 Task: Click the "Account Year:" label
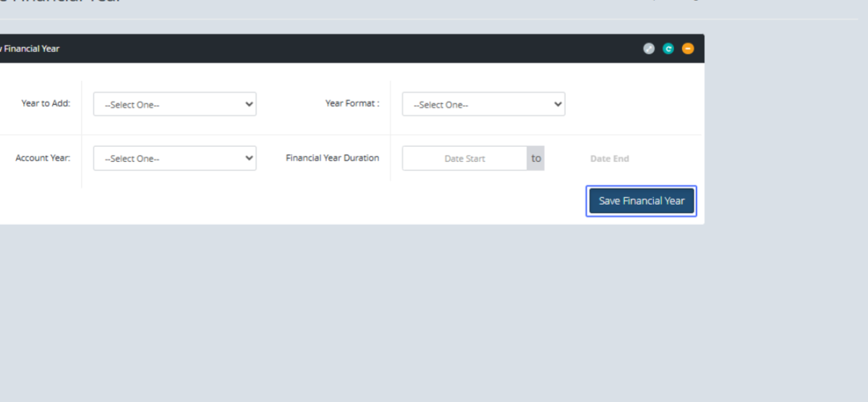pos(43,158)
